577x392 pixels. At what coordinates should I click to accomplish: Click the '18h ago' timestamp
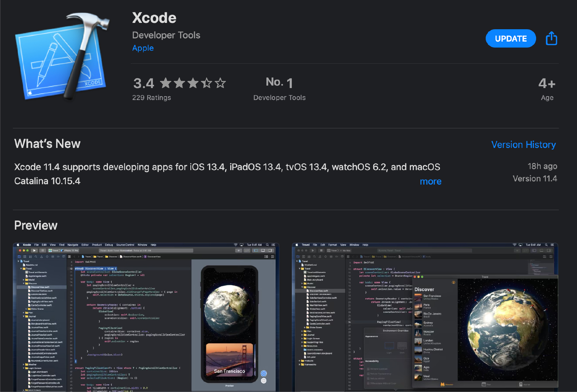(542, 166)
